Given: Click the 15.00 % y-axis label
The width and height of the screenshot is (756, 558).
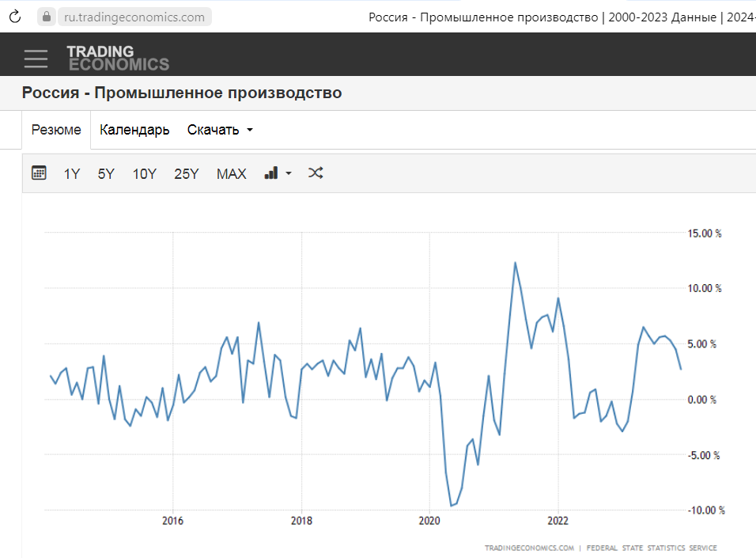Looking at the screenshot, I should click(x=705, y=233).
